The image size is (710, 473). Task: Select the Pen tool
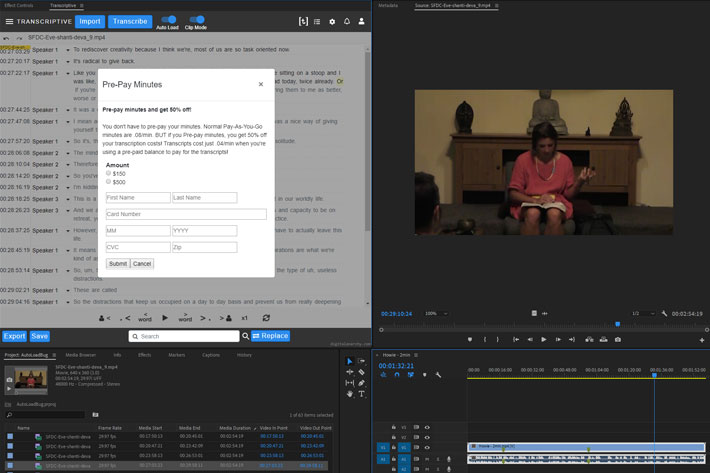coord(361,383)
